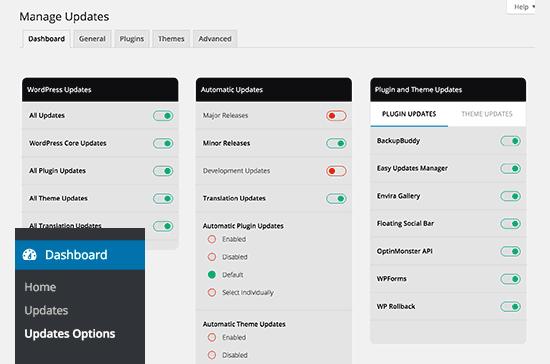
Task: Click the Envira Gallery plugin name
Action: click(398, 196)
